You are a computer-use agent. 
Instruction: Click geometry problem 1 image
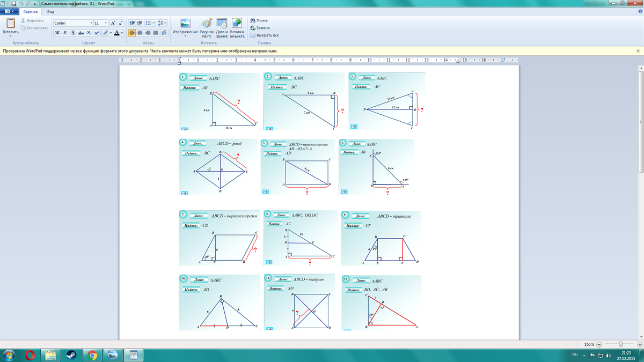[219, 101]
